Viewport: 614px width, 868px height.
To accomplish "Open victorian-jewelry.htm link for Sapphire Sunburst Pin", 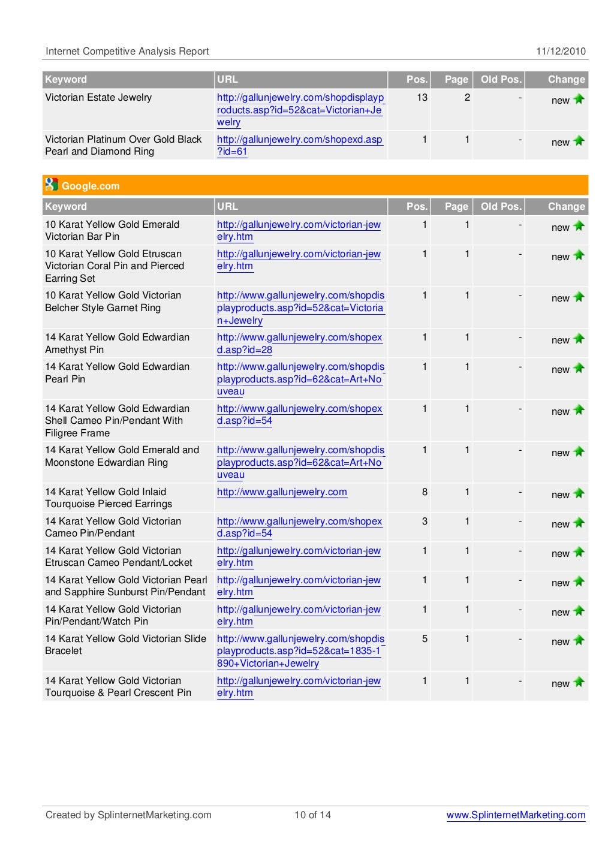I will coord(299,586).
